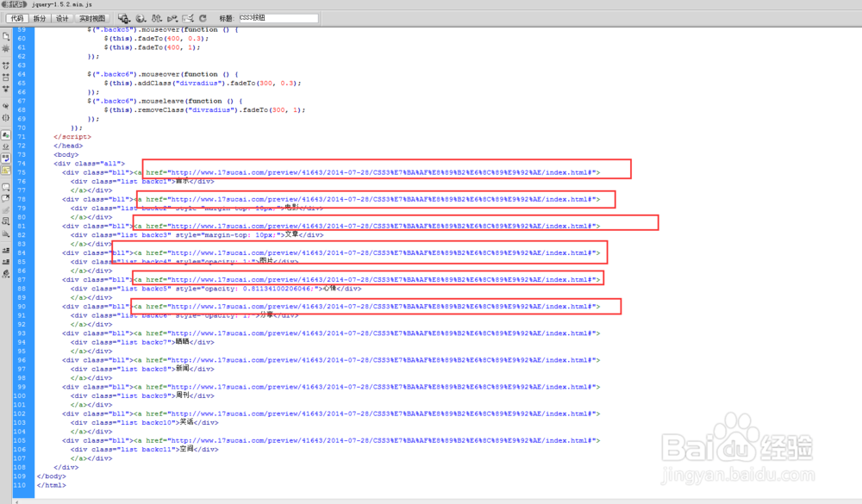Toggle Syntax Error Alerts info bar

pyautogui.click(x=6, y=169)
